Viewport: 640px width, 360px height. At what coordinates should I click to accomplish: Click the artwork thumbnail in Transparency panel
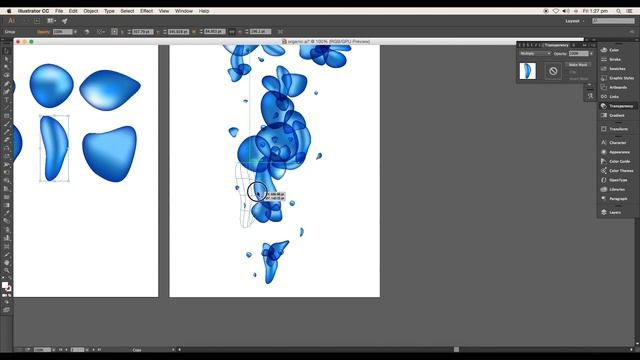527,71
